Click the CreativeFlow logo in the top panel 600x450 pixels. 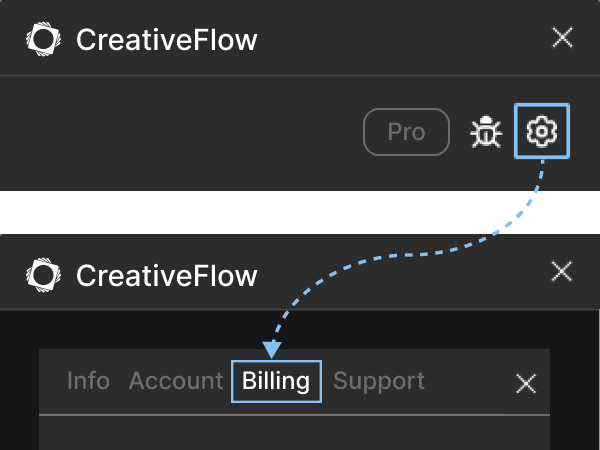tap(45, 39)
